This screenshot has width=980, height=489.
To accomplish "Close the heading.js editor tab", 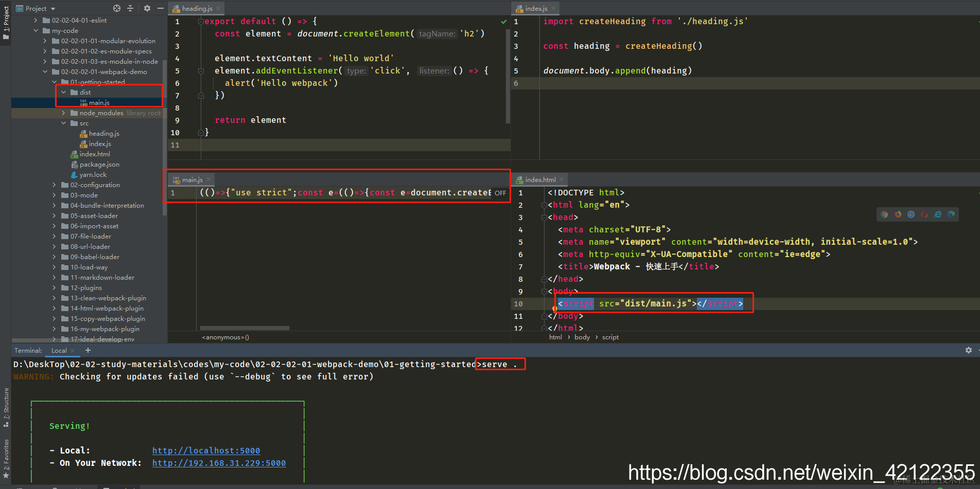I will [x=219, y=8].
